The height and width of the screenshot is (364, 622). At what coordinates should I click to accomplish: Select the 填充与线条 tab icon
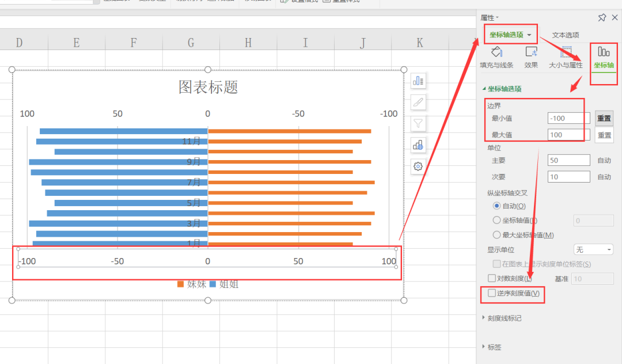click(496, 52)
